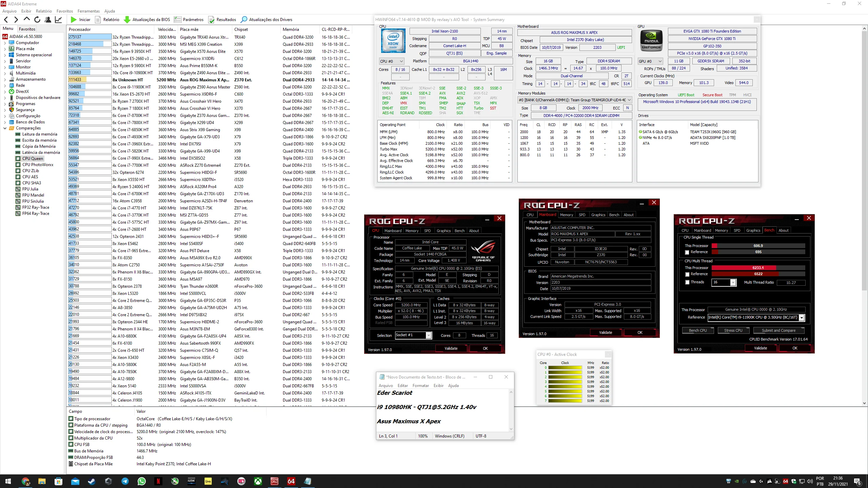
Task: Click the user profile icon in toolbar
Action: [48, 20]
